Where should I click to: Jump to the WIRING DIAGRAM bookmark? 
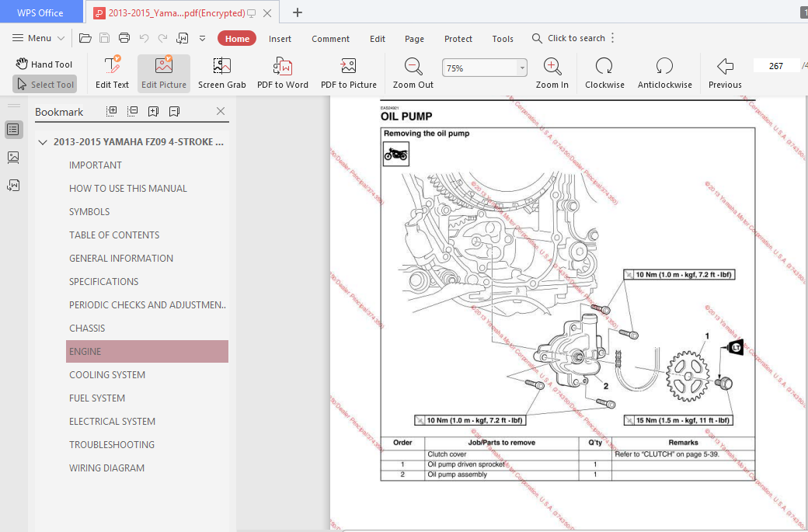pos(106,468)
